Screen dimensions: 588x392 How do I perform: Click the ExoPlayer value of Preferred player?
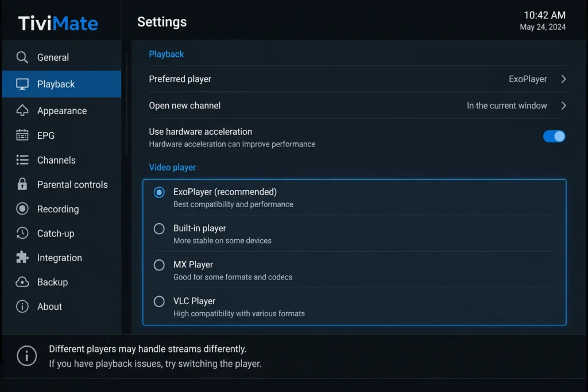coord(528,79)
